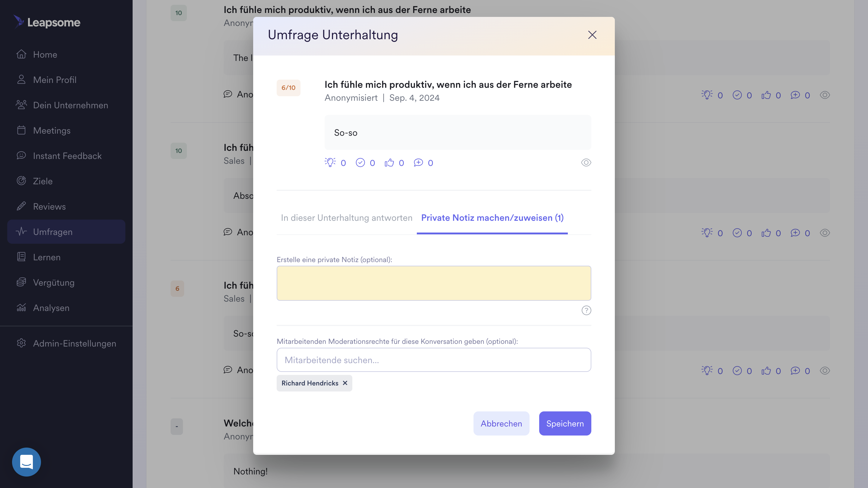Mark the comment resolved with checkmark icon
Screen dimensions: 868x488
tap(360, 163)
